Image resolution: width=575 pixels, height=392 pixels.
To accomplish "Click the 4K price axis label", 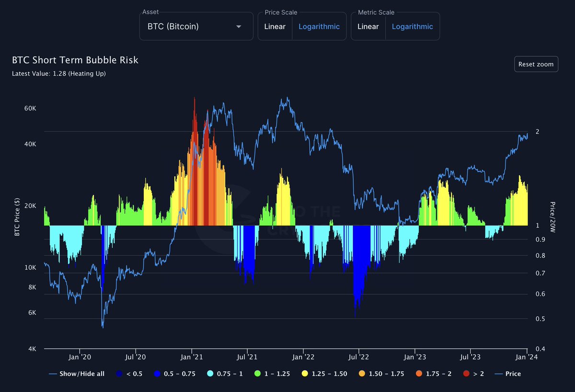I will [32, 349].
